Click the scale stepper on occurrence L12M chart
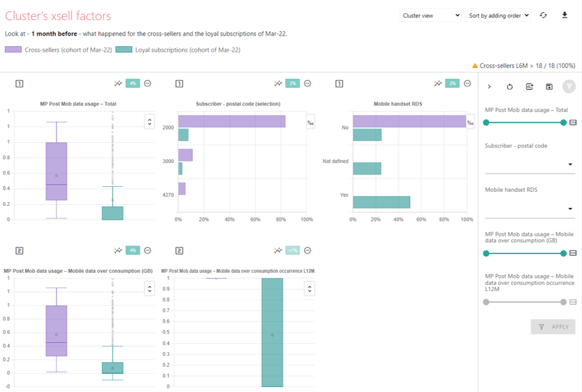The image size is (582, 392). (310, 288)
